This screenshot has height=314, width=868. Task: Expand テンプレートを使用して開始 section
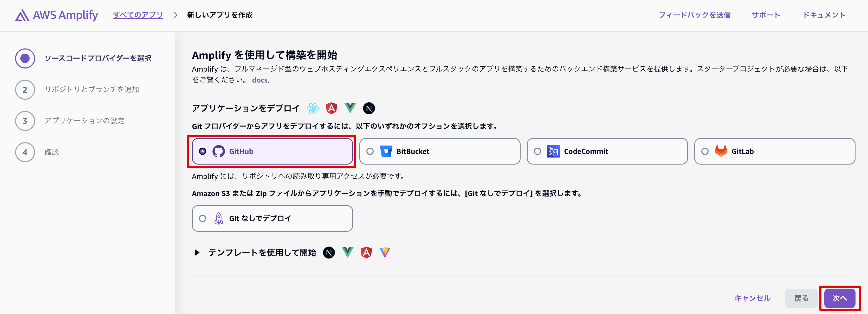pyautogui.click(x=197, y=253)
